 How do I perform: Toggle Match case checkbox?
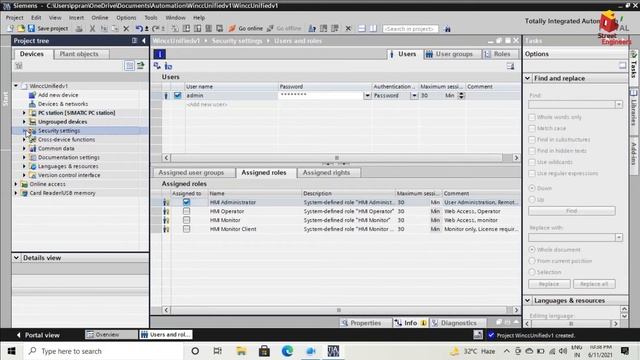(532, 128)
